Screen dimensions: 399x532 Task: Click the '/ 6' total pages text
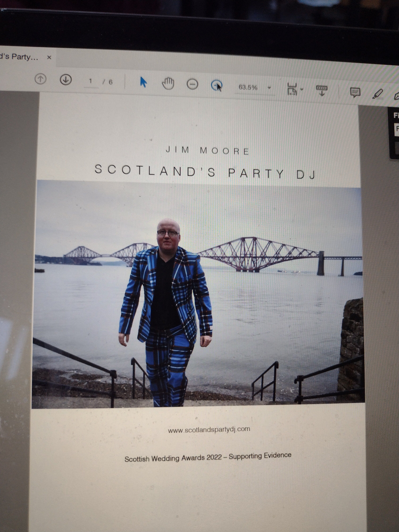point(107,82)
